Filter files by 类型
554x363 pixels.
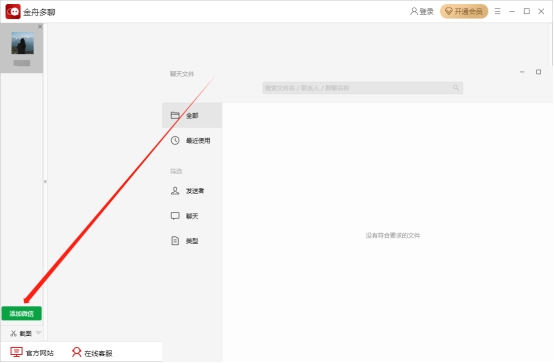[x=192, y=241]
